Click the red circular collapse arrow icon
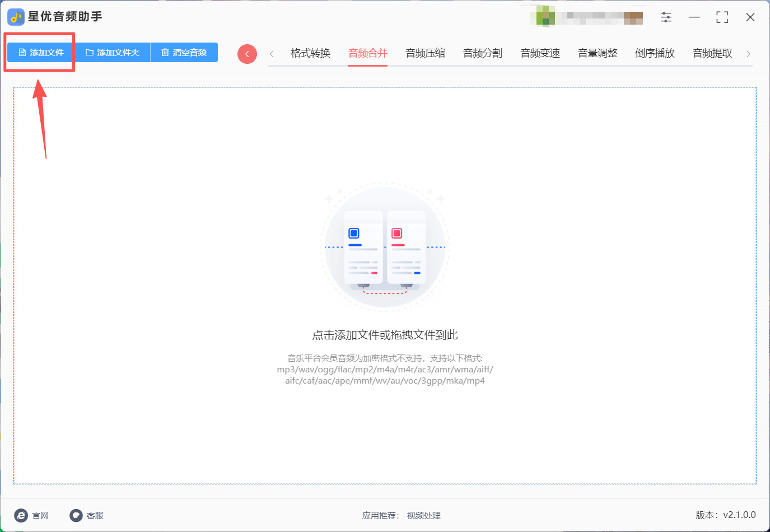 tap(247, 54)
